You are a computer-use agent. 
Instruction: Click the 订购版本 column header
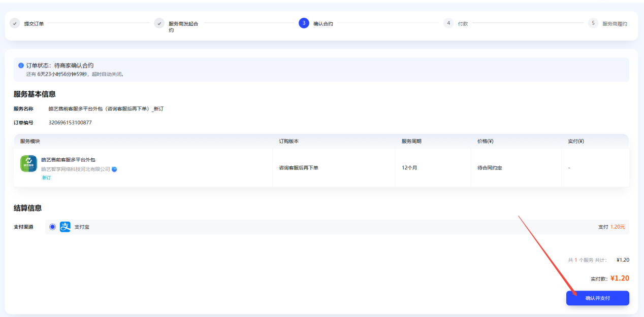[x=288, y=141]
